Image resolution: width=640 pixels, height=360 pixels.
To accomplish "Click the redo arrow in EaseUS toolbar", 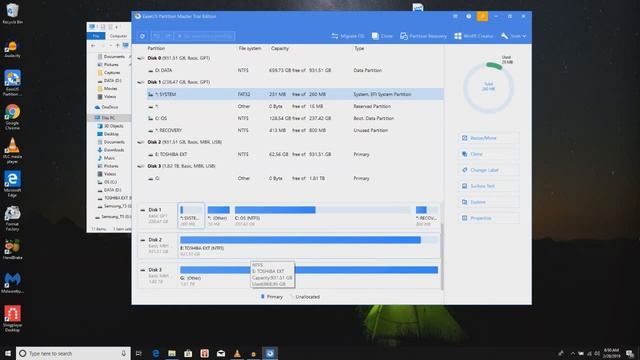I will (x=167, y=36).
